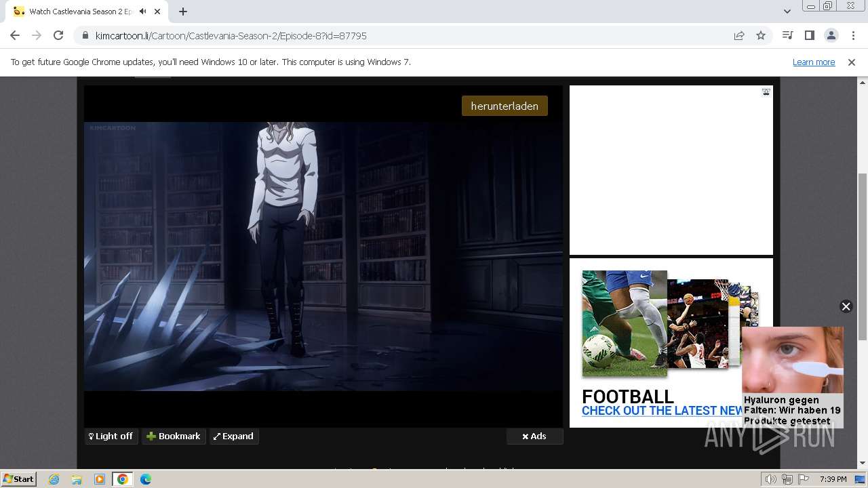View site information lock icon
Image resolution: width=868 pixels, height=488 pixels.
[x=85, y=35]
